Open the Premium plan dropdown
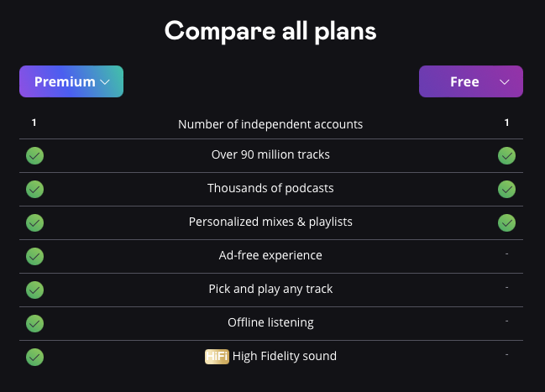545x392 pixels. coord(71,81)
